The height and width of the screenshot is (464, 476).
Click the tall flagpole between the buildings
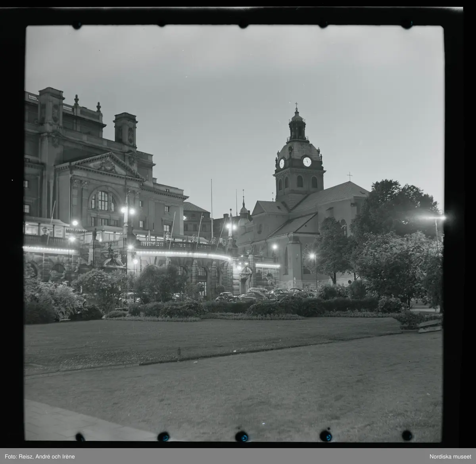click(211, 208)
